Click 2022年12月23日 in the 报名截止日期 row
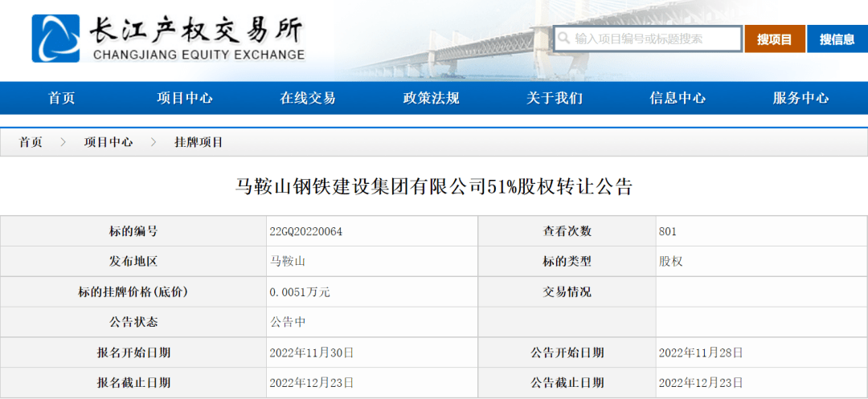The height and width of the screenshot is (399, 868). (x=312, y=382)
